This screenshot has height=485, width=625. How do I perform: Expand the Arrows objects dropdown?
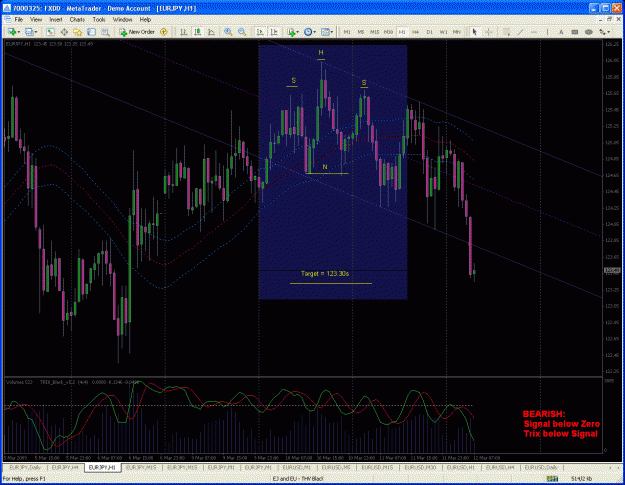click(x=609, y=32)
